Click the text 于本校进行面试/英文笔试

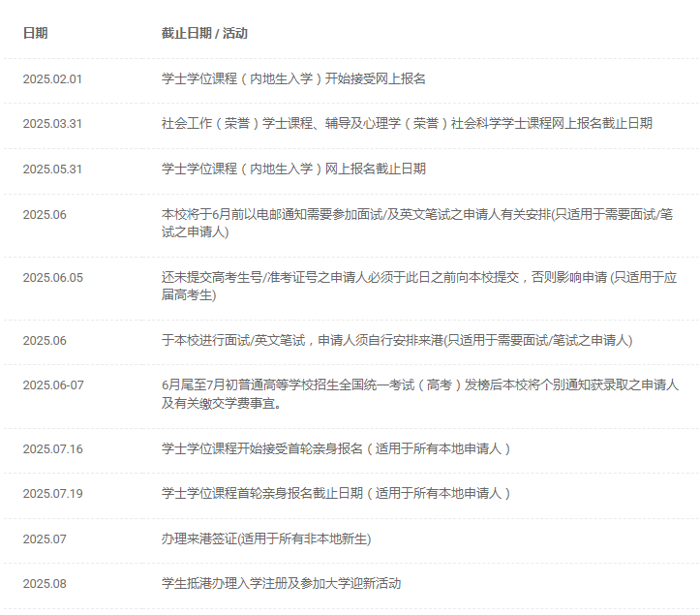[x=233, y=340]
